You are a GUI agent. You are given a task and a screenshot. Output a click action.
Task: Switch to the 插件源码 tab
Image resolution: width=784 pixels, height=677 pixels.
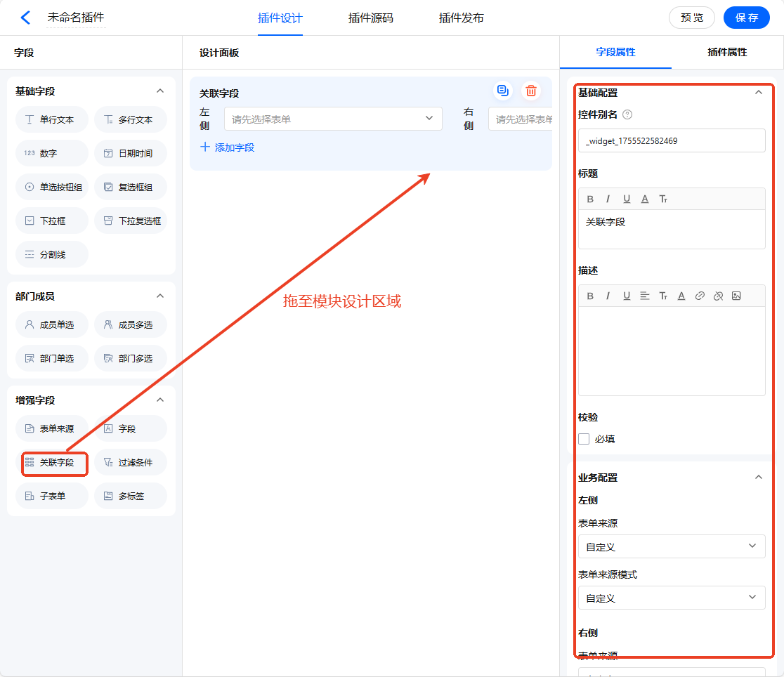(370, 18)
